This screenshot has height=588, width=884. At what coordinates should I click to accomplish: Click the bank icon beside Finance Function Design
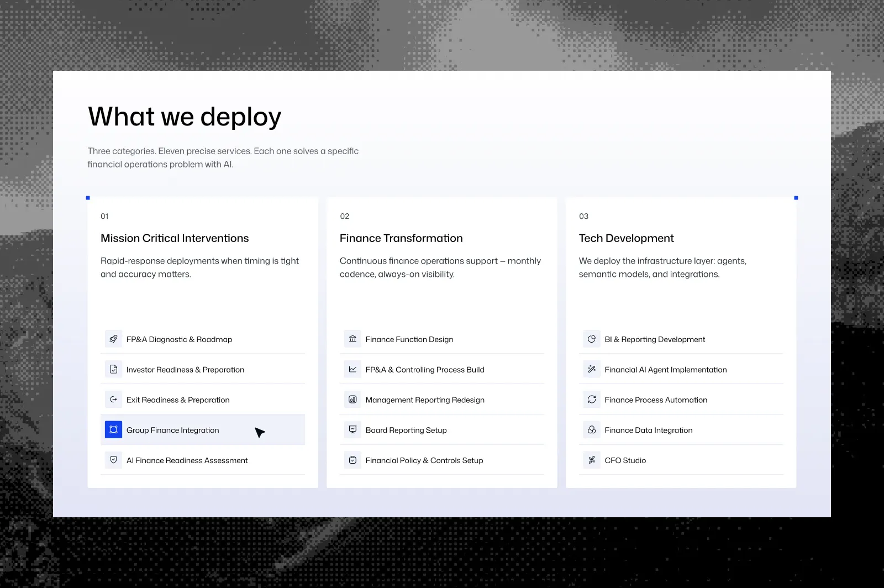tap(352, 339)
